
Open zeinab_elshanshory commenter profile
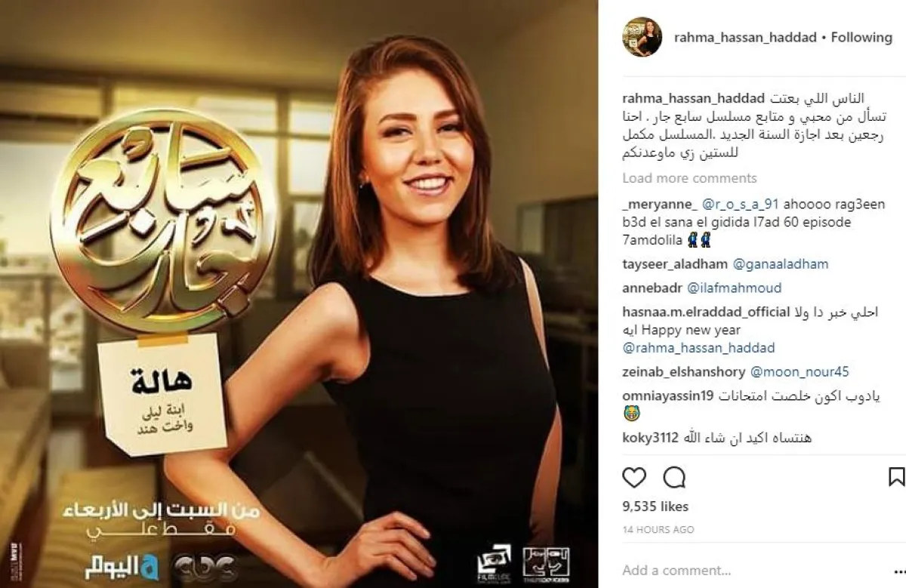point(684,372)
